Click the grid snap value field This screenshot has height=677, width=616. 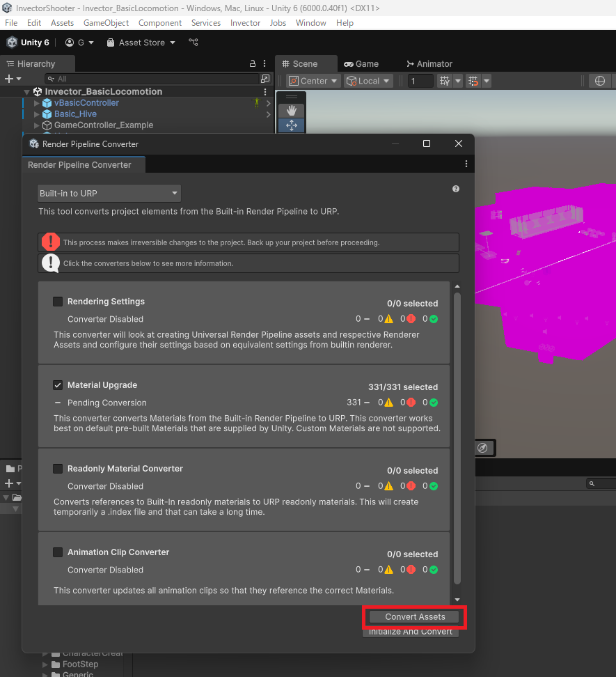420,81
